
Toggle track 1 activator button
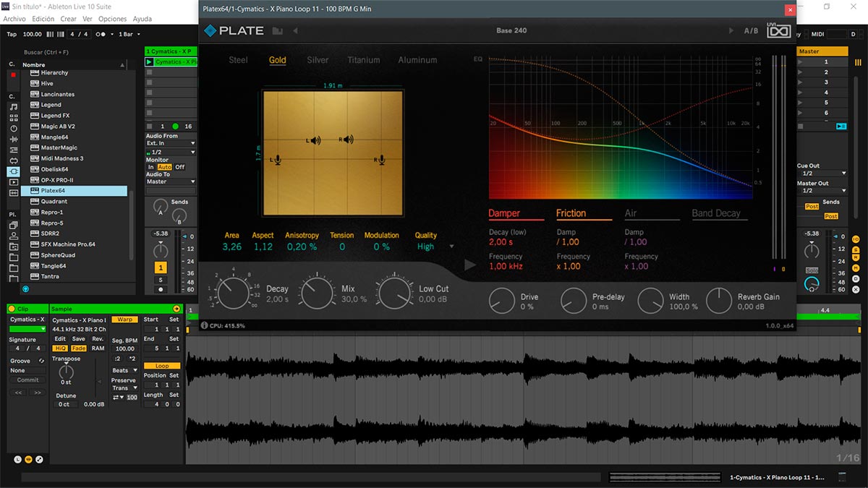coord(161,267)
